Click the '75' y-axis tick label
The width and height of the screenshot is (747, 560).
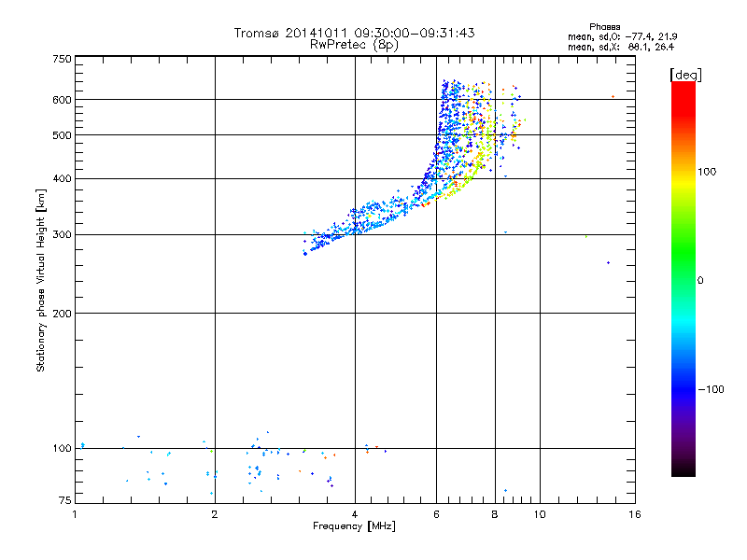tap(65, 500)
